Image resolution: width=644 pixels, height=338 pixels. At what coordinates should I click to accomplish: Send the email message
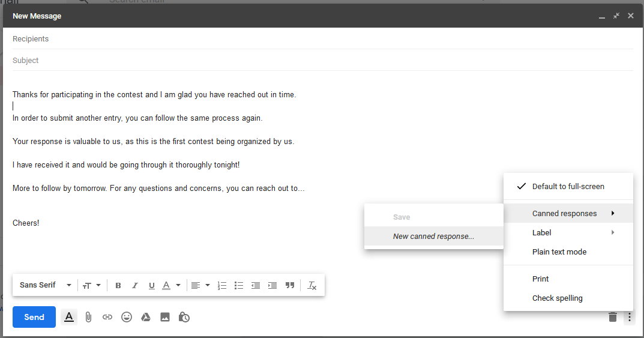click(34, 316)
